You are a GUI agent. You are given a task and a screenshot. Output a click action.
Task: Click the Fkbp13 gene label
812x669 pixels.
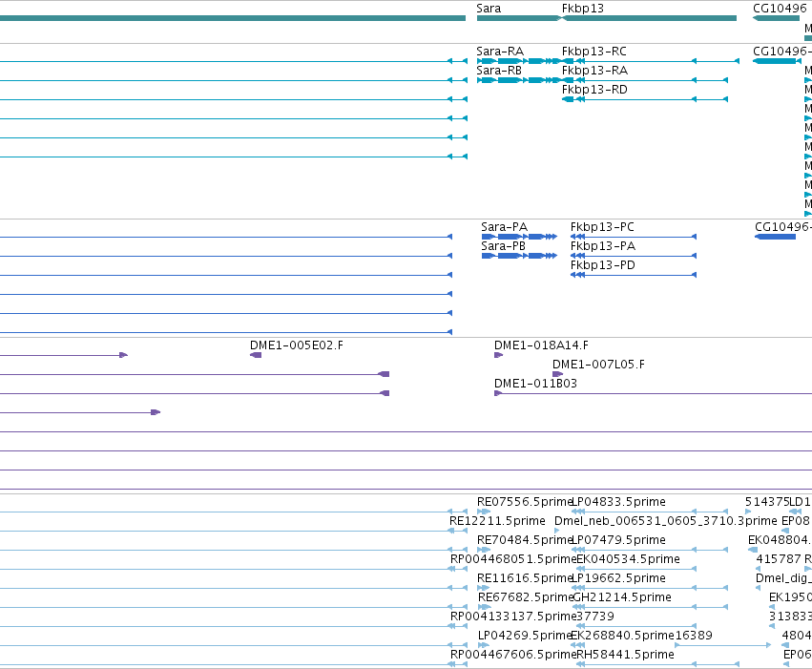point(583,9)
